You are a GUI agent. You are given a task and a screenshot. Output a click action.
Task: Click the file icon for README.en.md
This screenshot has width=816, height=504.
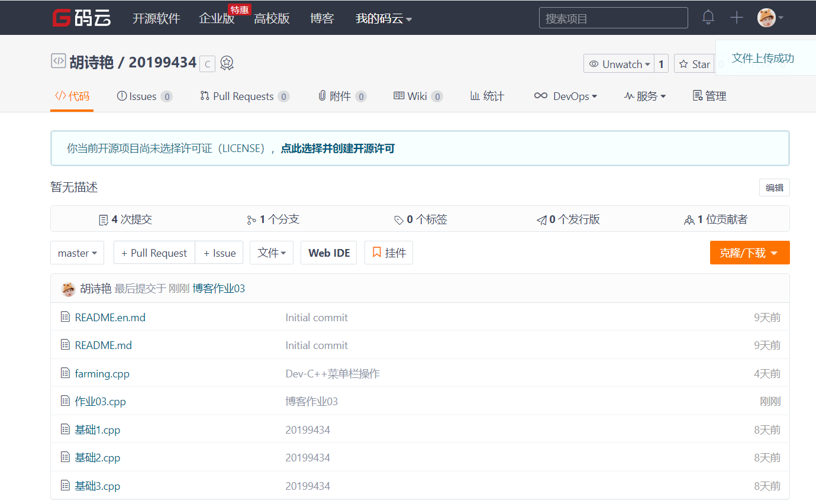tap(66, 317)
